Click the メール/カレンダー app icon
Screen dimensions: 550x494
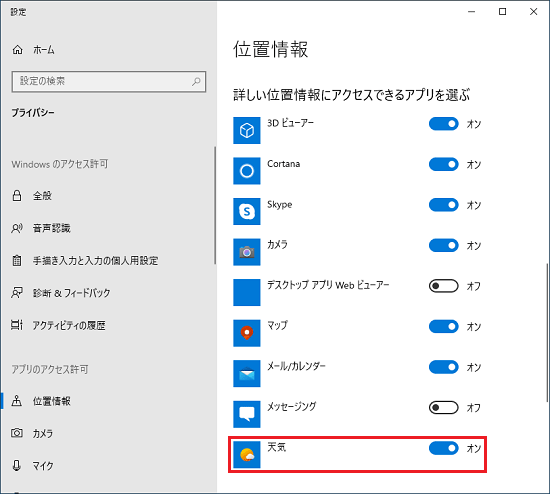(247, 374)
